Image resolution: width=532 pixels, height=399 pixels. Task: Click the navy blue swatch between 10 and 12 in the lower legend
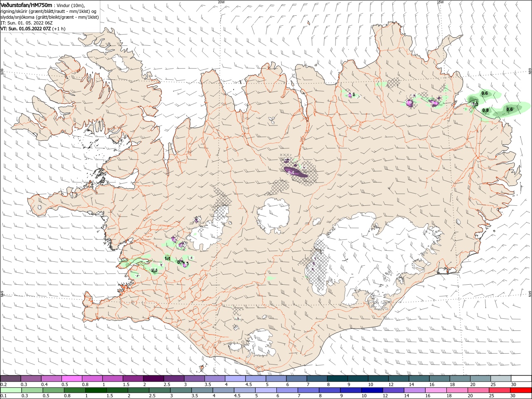pos(371,390)
